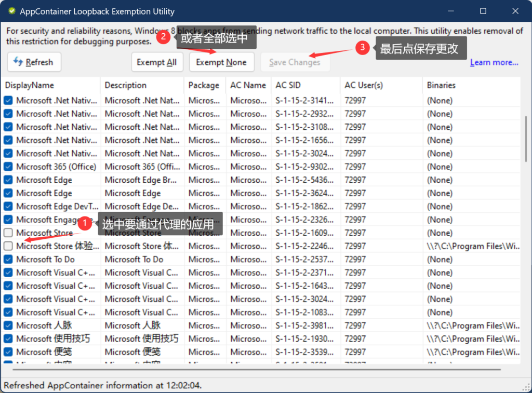Image resolution: width=532 pixels, height=393 pixels.
Task: Click the app icon in the title bar
Action: 12,11
